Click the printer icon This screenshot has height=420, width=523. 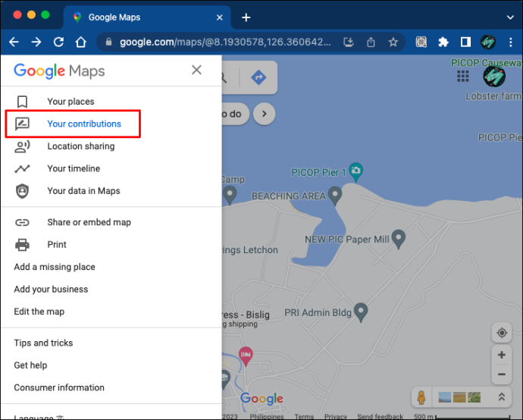pyautogui.click(x=22, y=245)
